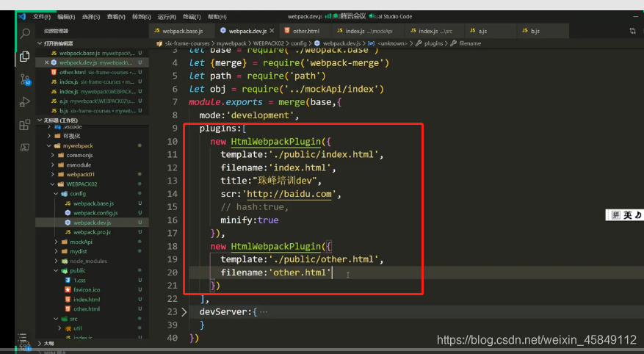Viewport: 644px width, 354px height.
Task: Switch to index.js mockApi tab
Action: coord(369,31)
